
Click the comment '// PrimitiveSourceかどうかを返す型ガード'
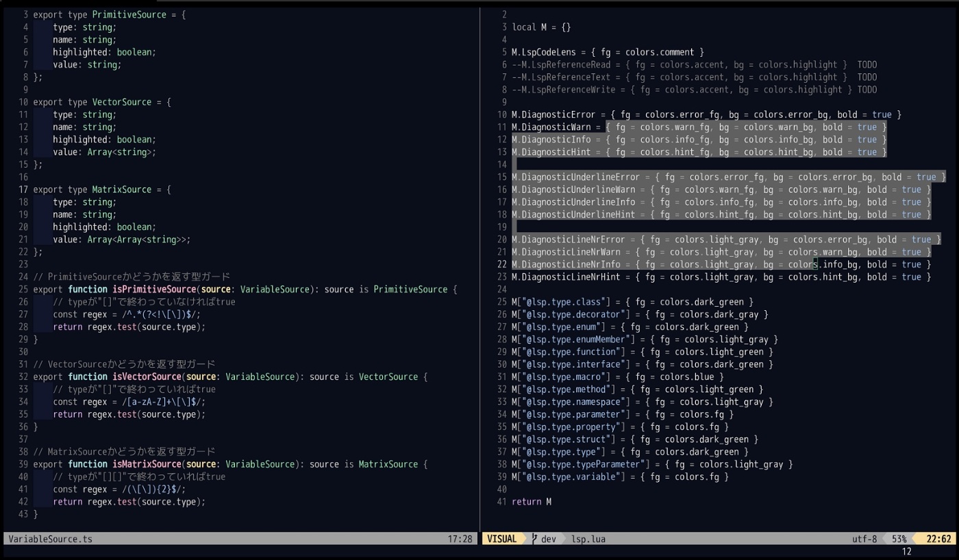(132, 277)
